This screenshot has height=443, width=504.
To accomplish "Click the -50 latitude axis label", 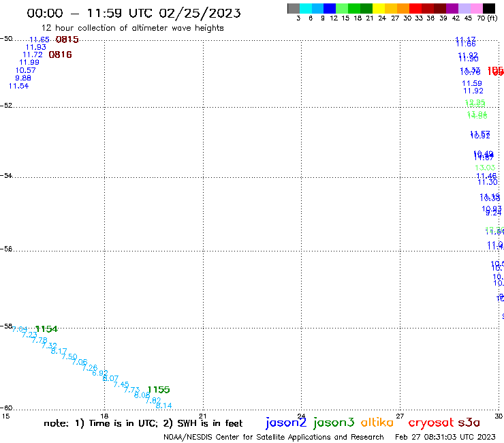I will point(6,39).
